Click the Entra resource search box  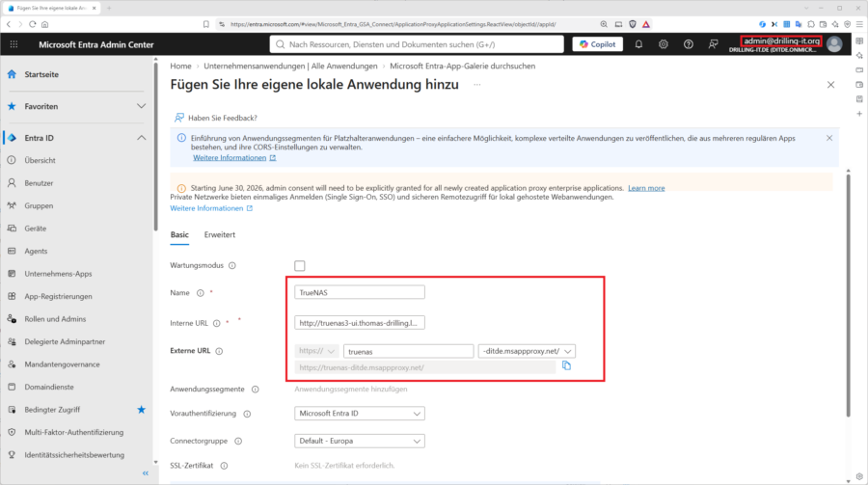tap(417, 44)
